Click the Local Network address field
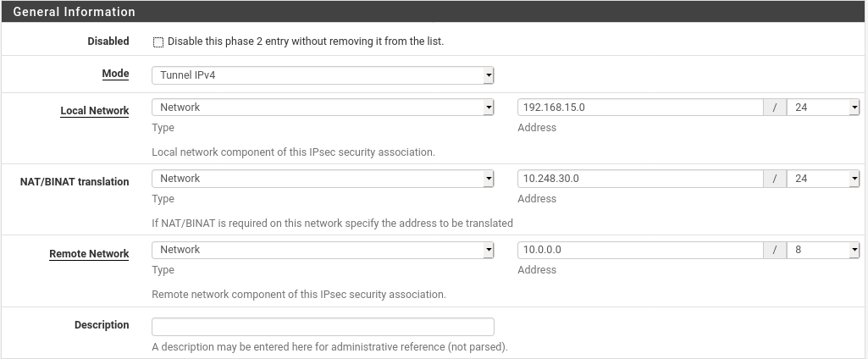 point(640,108)
